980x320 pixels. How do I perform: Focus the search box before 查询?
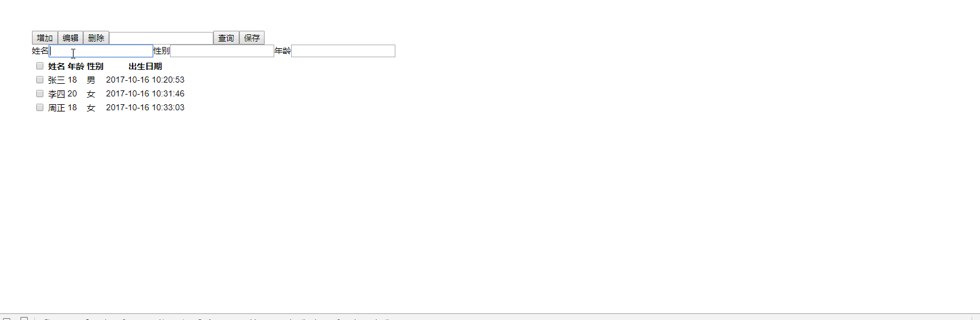pyautogui.click(x=161, y=39)
